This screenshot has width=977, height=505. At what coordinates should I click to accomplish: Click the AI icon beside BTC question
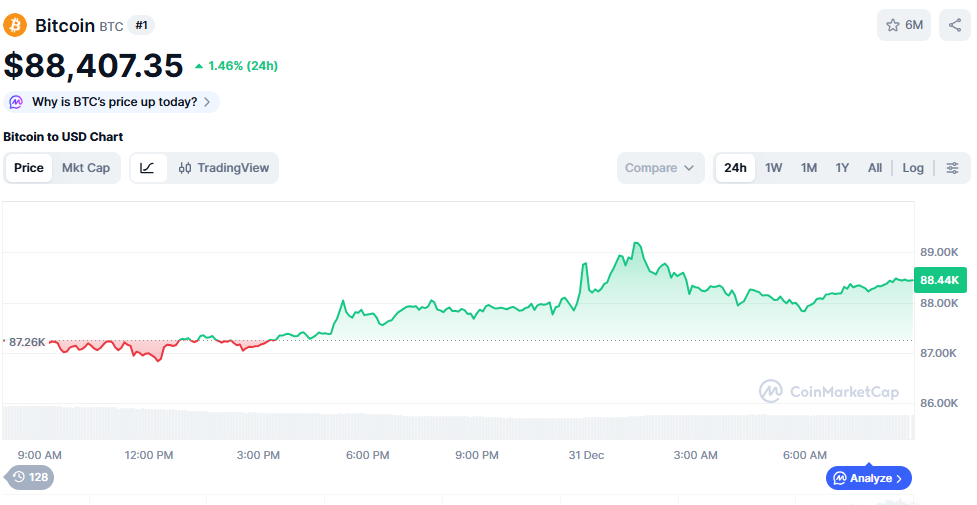coord(17,102)
